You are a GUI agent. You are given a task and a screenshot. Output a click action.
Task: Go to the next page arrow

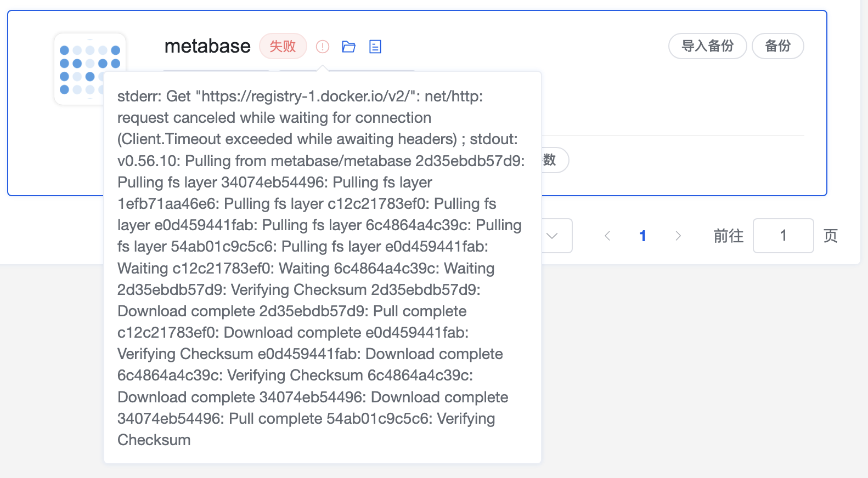(x=678, y=236)
